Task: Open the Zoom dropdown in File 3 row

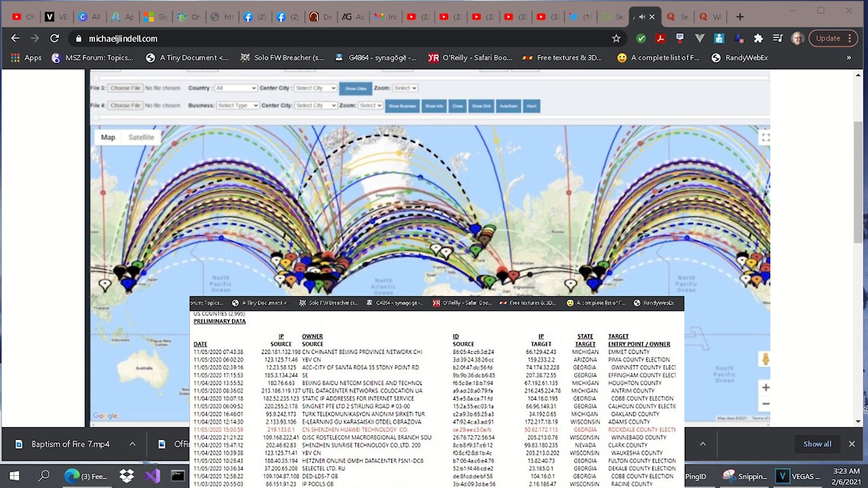Action: [x=405, y=88]
